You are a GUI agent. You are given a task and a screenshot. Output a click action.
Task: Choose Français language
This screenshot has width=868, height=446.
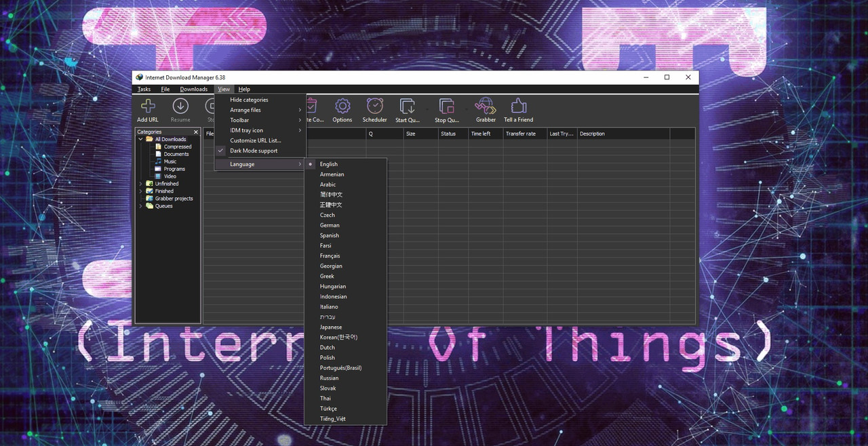point(330,256)
